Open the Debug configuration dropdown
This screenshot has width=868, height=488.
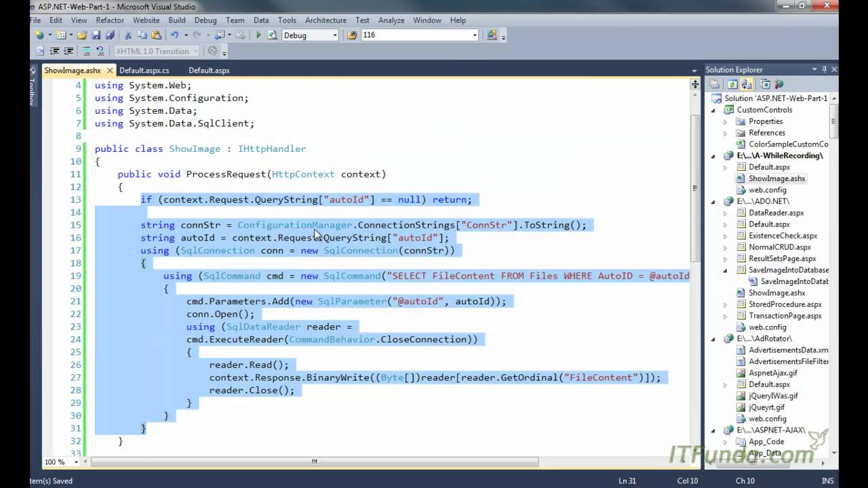click(x=334, y=35)
